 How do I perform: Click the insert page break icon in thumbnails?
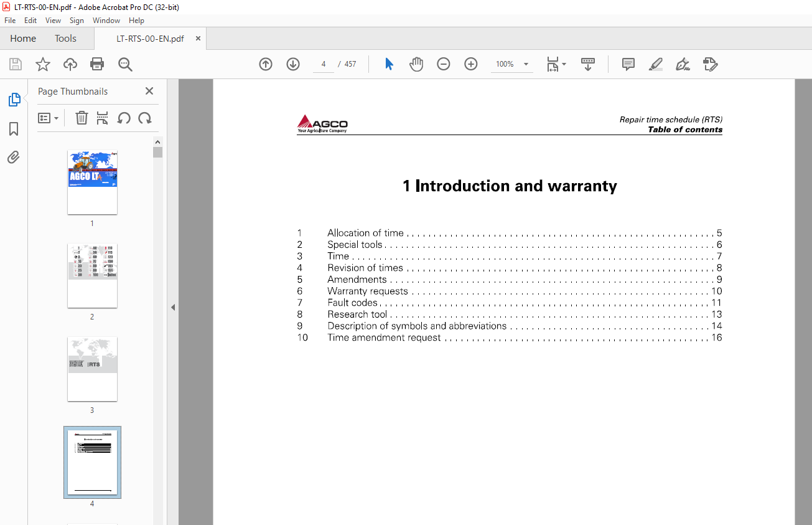[103, 118]
